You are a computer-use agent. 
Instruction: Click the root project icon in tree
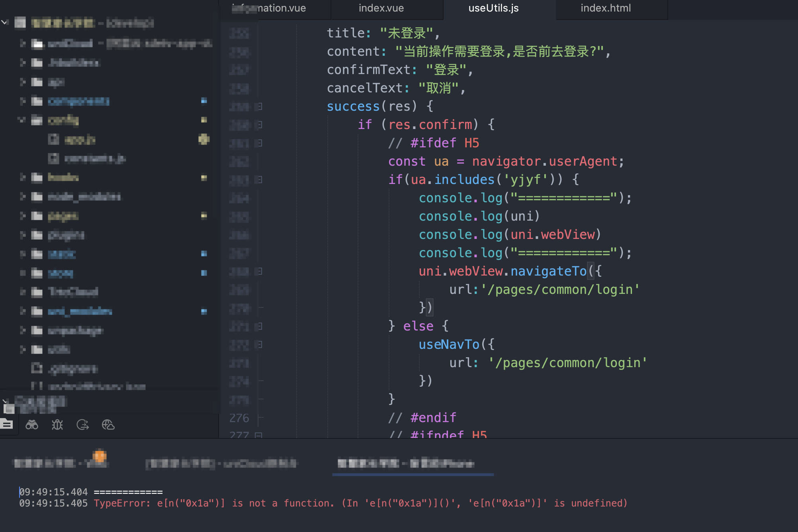pos(20,23)
